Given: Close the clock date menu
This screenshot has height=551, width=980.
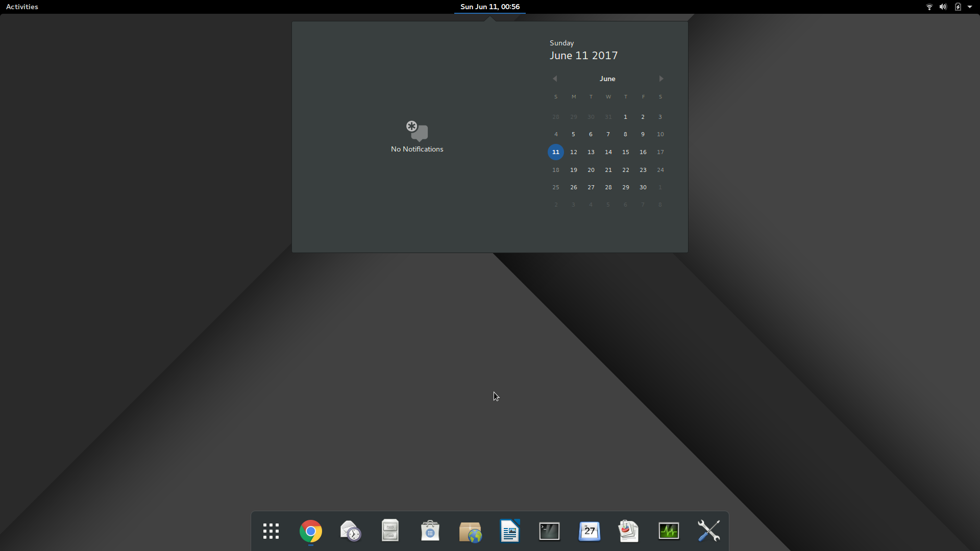Looking at the screenshot, I should (x=489, y=7).
